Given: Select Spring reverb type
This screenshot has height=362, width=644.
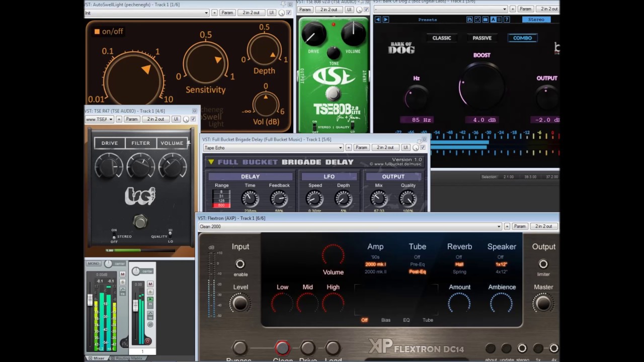Looking at the screenshot, I should click(x=459, y=272).
